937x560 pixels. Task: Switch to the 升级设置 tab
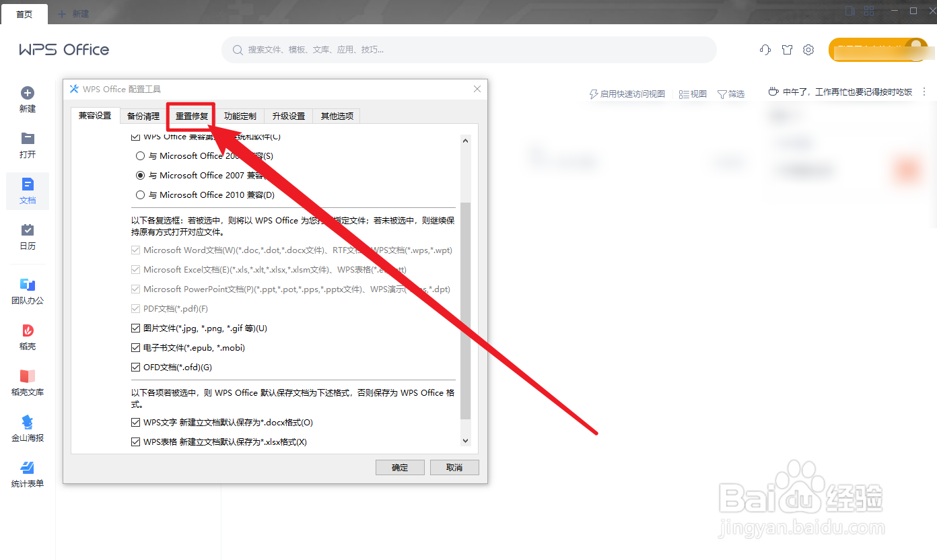[x=289, y=116]
